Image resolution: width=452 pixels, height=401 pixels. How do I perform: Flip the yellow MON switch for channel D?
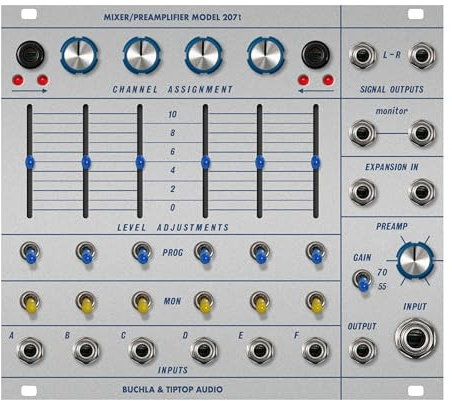pos(204,302)
